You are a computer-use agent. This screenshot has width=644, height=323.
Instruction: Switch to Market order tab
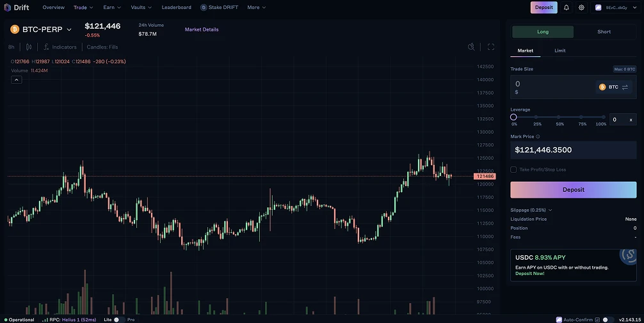(x=526, y=51)
